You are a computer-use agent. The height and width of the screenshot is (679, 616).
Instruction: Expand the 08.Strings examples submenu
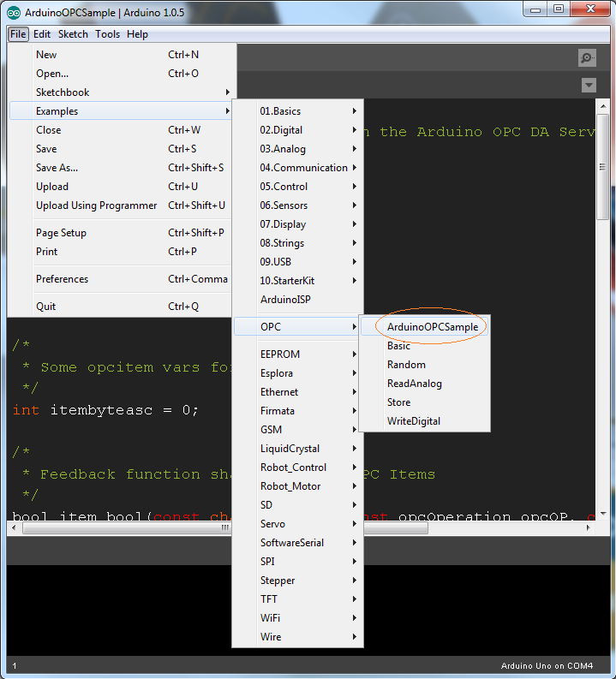[x=297, y=243]
